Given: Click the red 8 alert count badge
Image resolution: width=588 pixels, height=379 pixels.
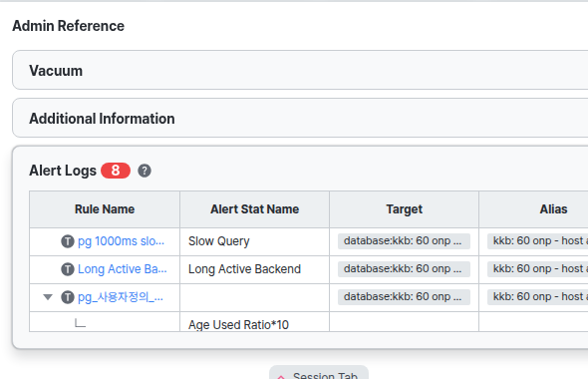Looking at the screenshot, I should 116,171.
